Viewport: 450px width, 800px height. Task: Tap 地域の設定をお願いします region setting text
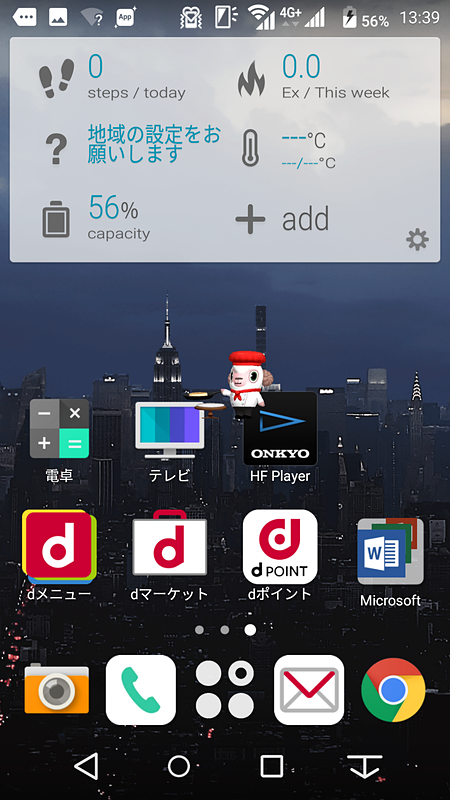tap(154, 144)
